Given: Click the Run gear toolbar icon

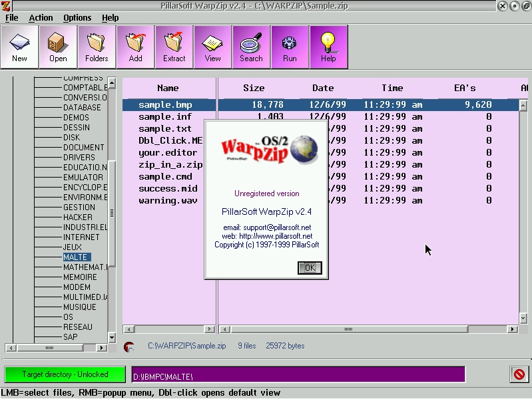Looking at the screenshot, I should tap(290, 47).
